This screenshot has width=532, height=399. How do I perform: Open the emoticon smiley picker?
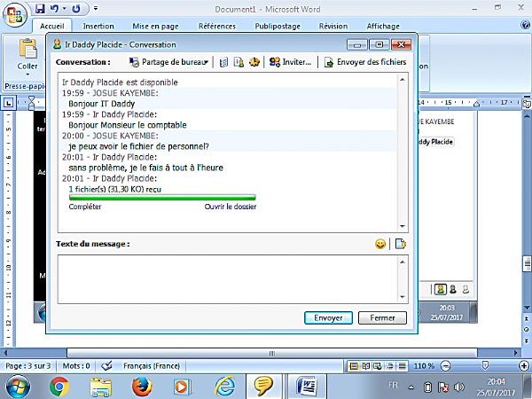[x=380, y=244]
